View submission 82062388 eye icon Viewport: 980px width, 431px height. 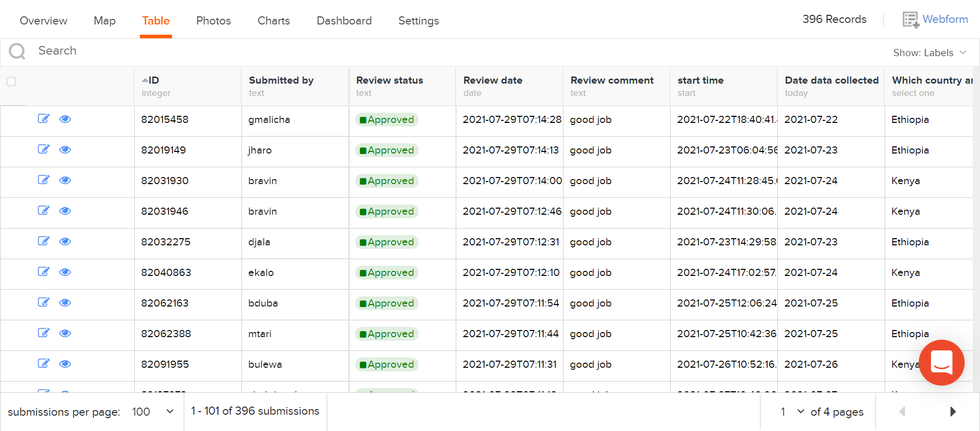[65, 333]
